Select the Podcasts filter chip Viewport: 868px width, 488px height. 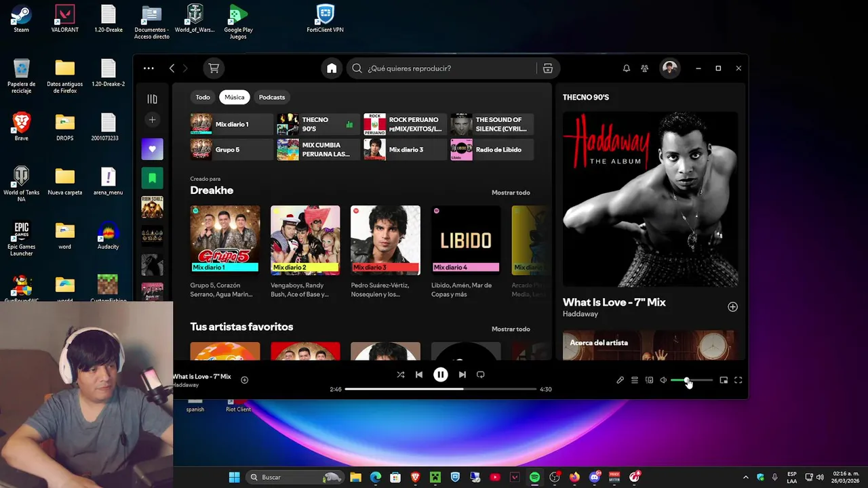click(x=272, y=97)
